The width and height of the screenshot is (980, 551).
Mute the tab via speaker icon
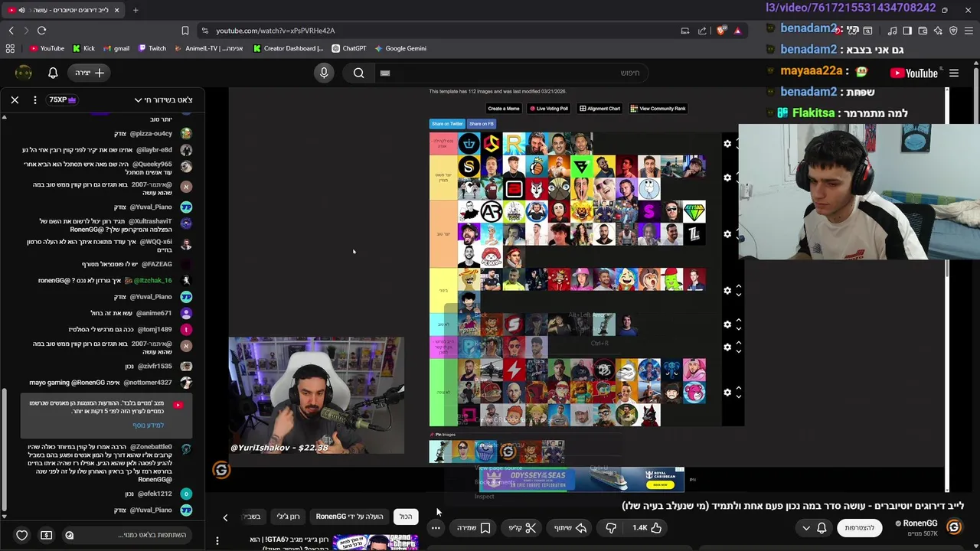21,10
